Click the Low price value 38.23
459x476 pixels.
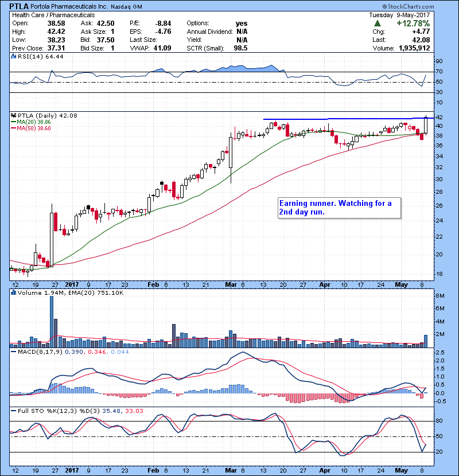tap(56, 40)
